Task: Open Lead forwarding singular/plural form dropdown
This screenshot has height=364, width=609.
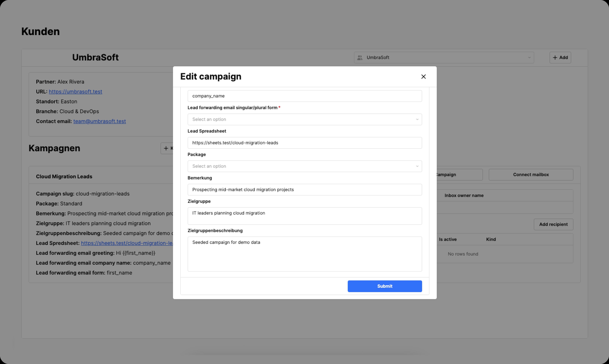Action: click(304, 119)
